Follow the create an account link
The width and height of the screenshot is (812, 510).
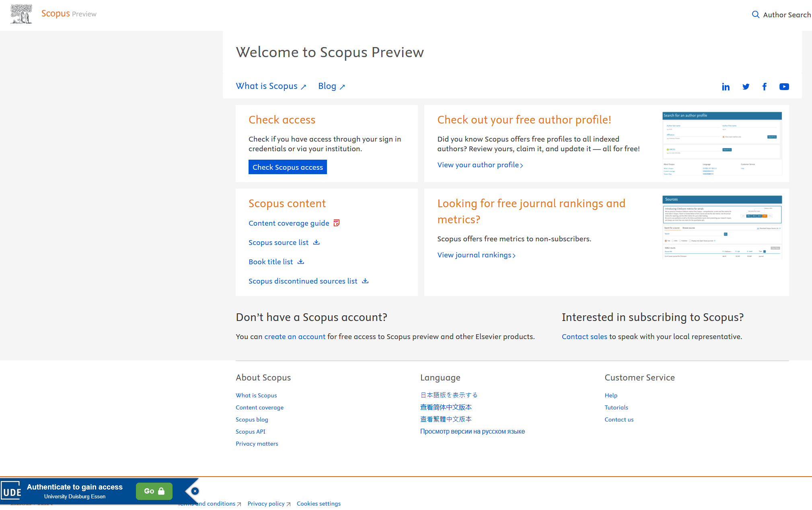[294, 337]
